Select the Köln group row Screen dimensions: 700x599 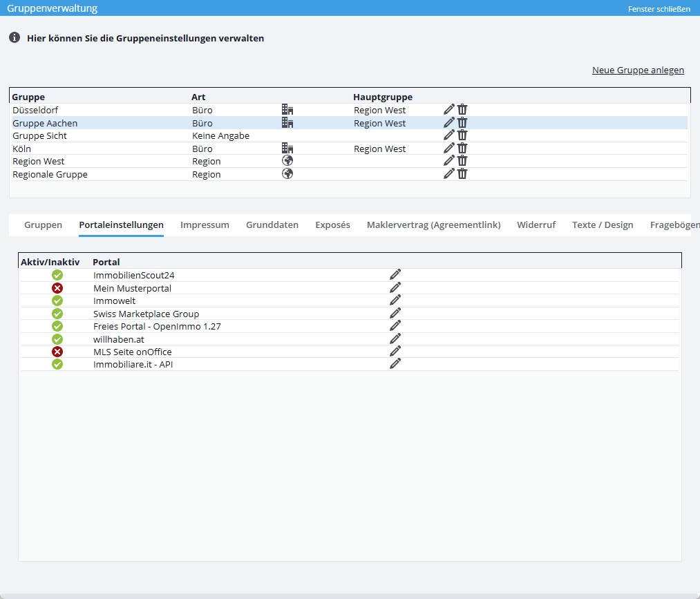click(350, 149)
